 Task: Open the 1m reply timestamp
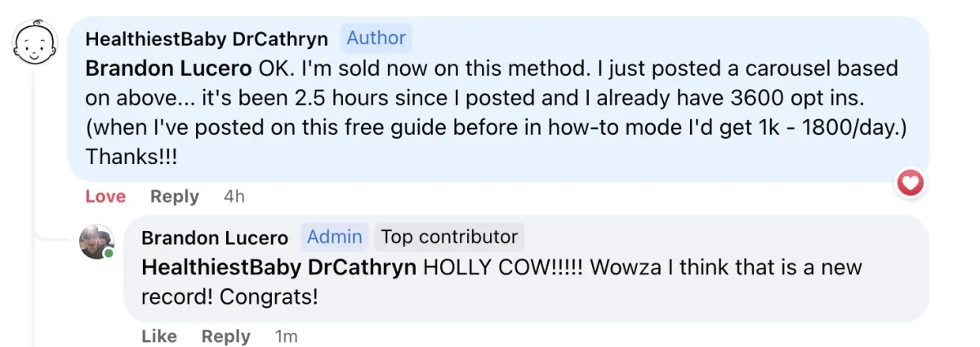(286, 336)
